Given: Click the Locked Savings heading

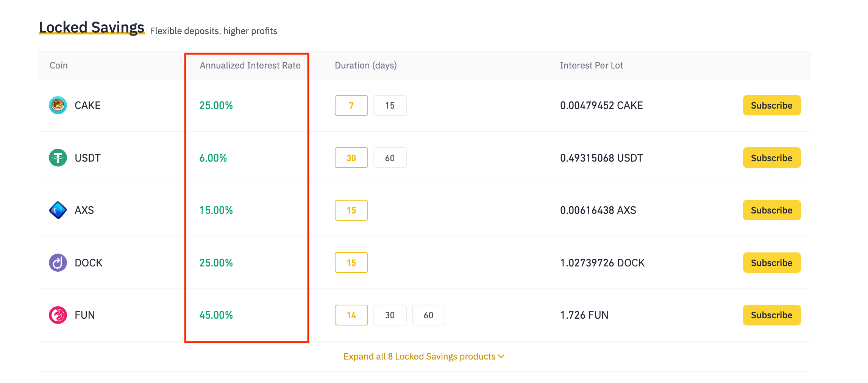Looking at the screenshot, I should pos(91,26).
